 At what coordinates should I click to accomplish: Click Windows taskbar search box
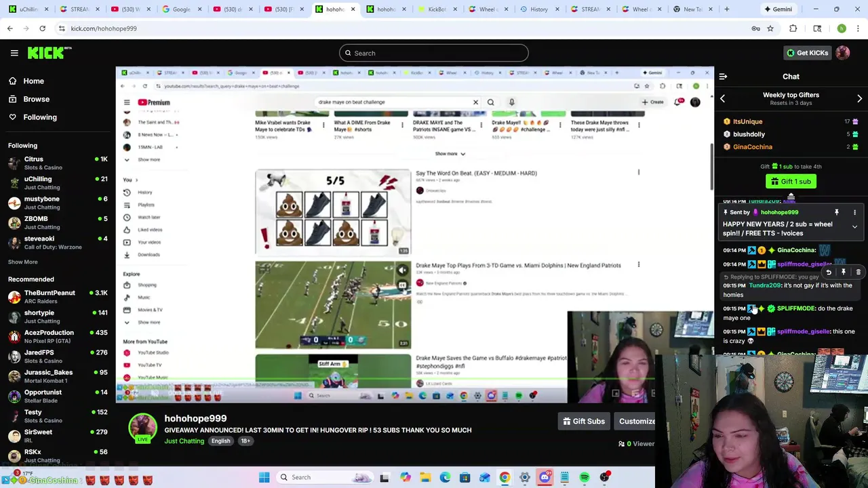click(325, 477)
